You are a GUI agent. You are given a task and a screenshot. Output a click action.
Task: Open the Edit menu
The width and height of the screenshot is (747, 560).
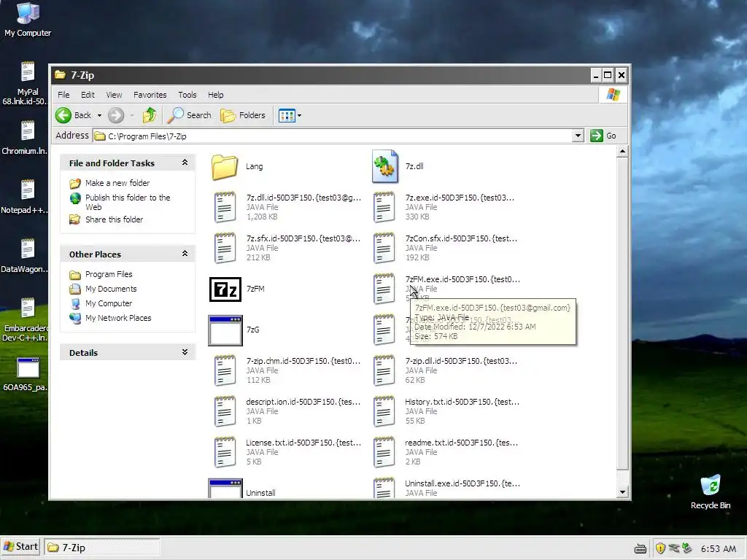point(88,95)
